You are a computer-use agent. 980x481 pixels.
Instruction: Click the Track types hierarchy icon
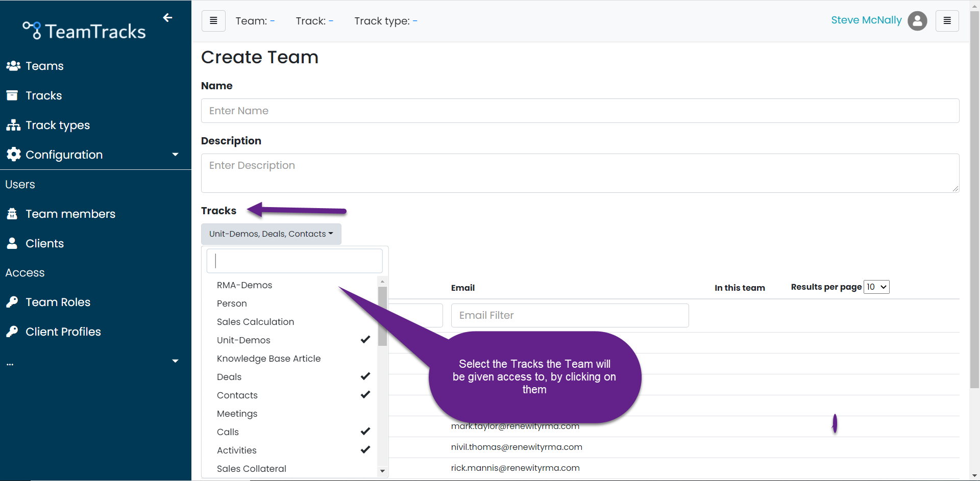point(13,125)
